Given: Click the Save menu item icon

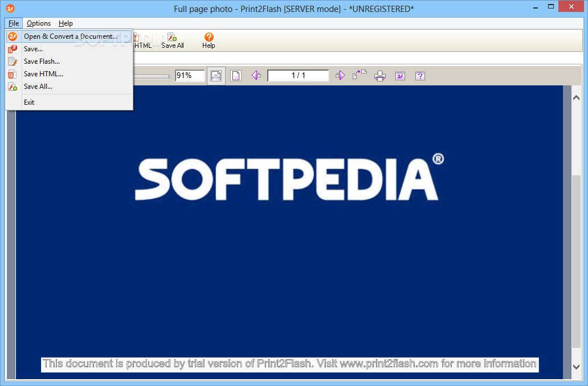Looking at the screenshot, I should click(13, 49).
